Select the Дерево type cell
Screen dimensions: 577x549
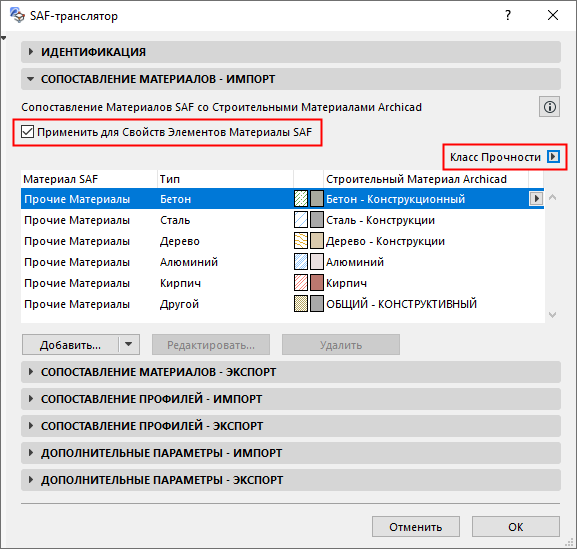click(x=180, y=241)
